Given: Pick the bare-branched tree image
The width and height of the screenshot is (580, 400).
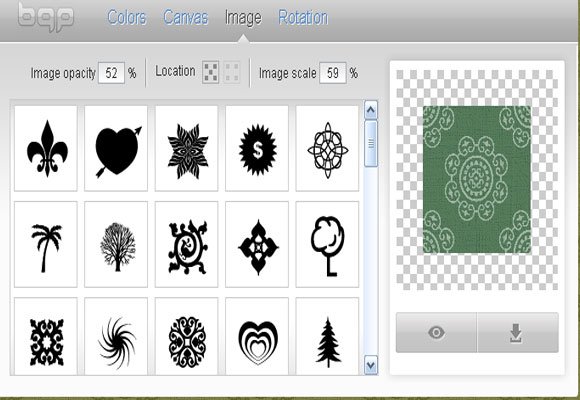Looking at the screenshot, I should 116,244.
